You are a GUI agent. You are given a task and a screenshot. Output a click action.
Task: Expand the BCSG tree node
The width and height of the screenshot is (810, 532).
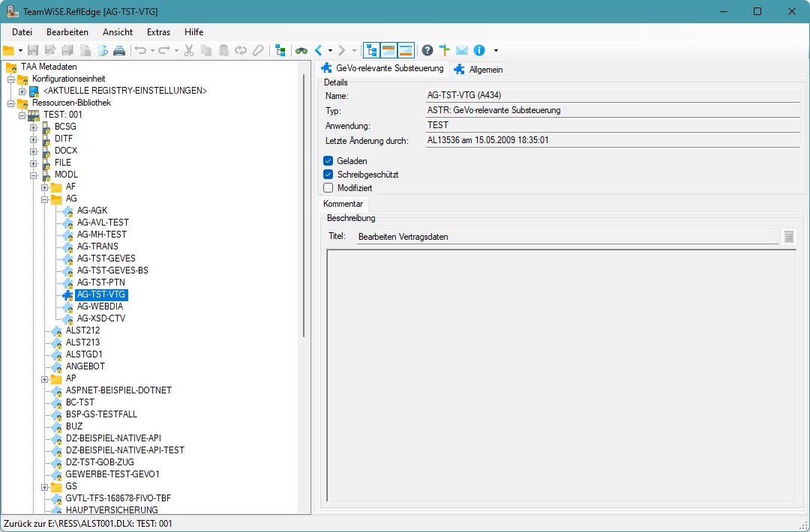click(x=34, y=127)
